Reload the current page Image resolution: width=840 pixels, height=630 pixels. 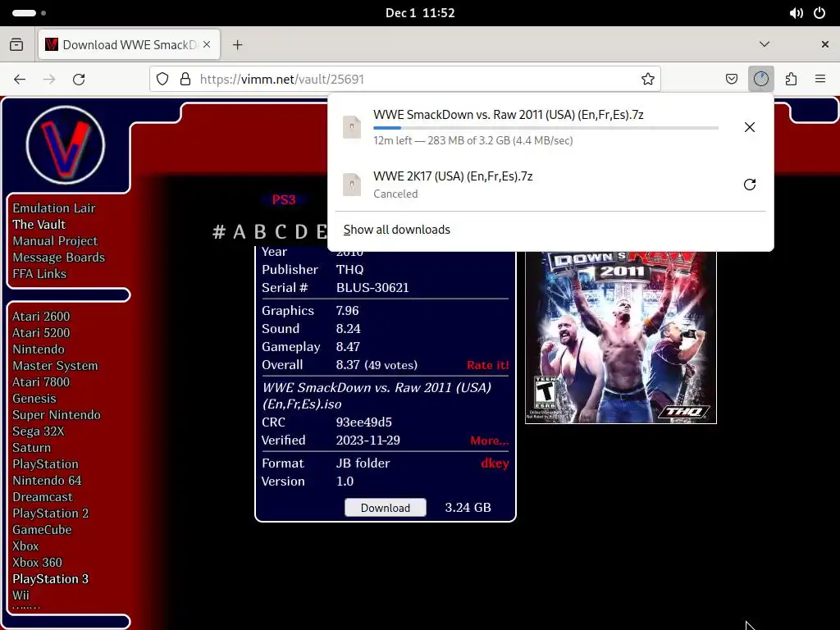pos(79,80)
